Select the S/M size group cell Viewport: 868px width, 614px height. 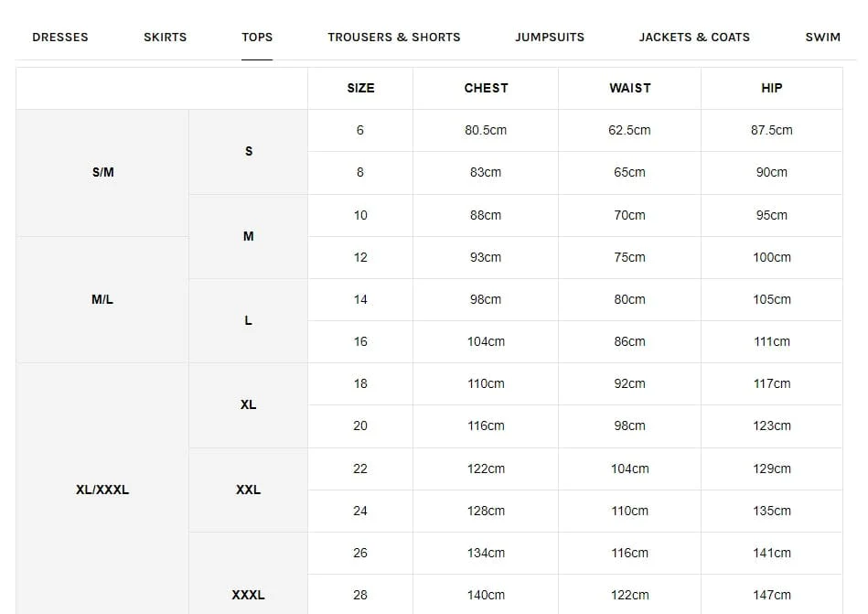tap(103, 172)
